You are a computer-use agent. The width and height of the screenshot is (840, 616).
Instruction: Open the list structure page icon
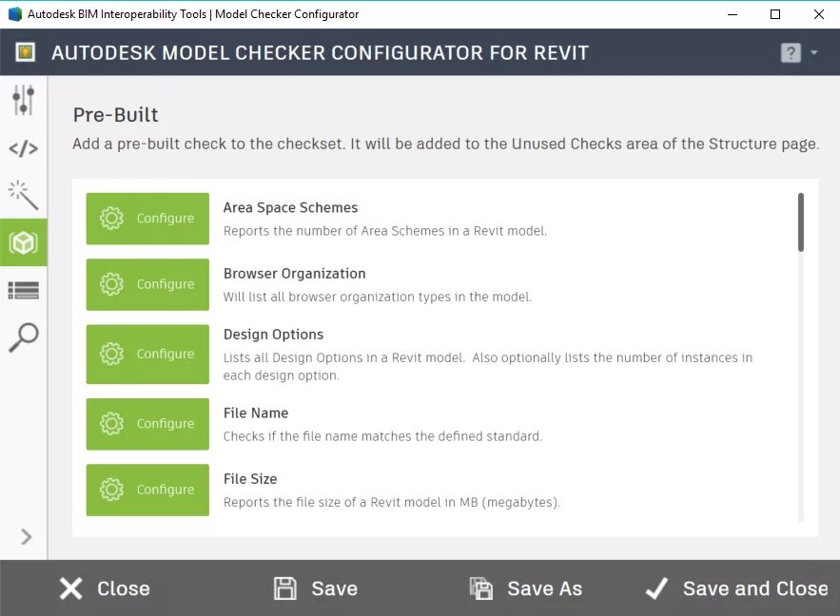point(24,290)
